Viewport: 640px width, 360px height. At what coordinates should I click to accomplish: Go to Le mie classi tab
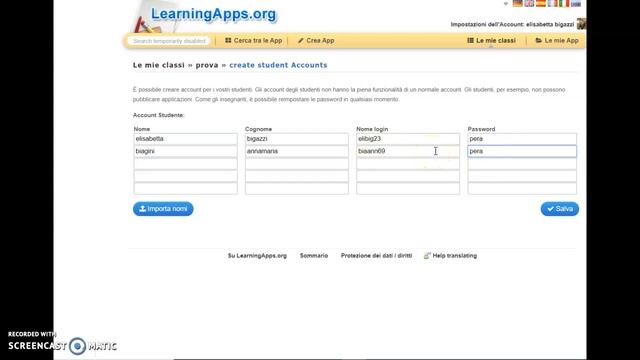(491, 40)
